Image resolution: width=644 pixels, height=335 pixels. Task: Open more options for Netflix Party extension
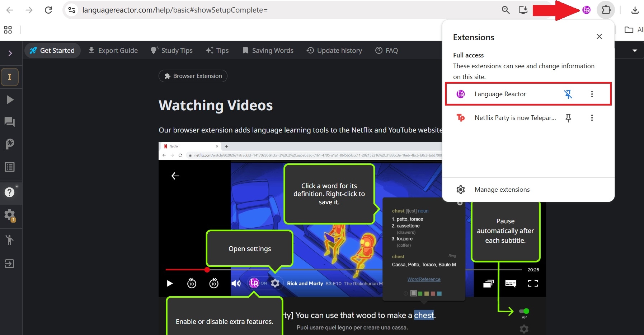[592, 118]
